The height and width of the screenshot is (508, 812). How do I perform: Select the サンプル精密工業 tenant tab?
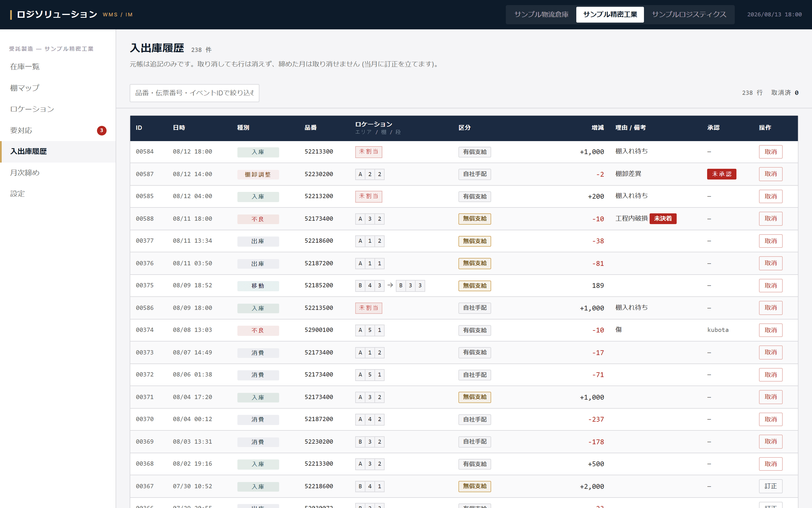(610, 14)
